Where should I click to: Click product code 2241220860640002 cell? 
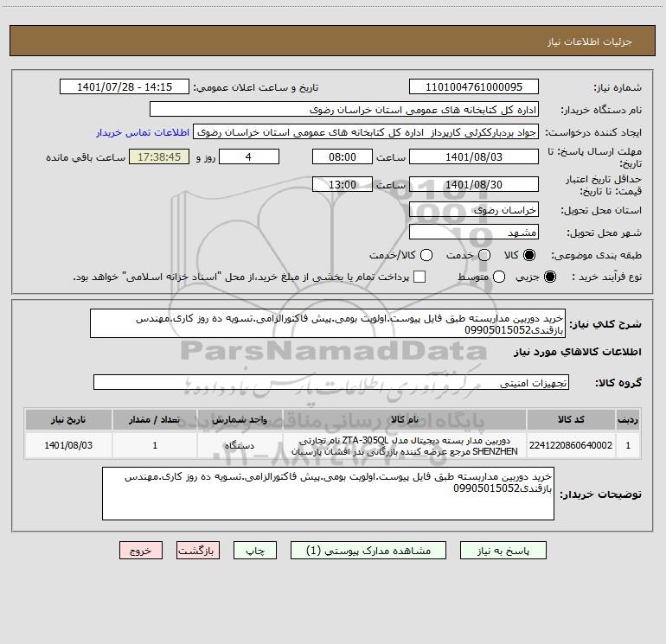(x=571, y=445)
